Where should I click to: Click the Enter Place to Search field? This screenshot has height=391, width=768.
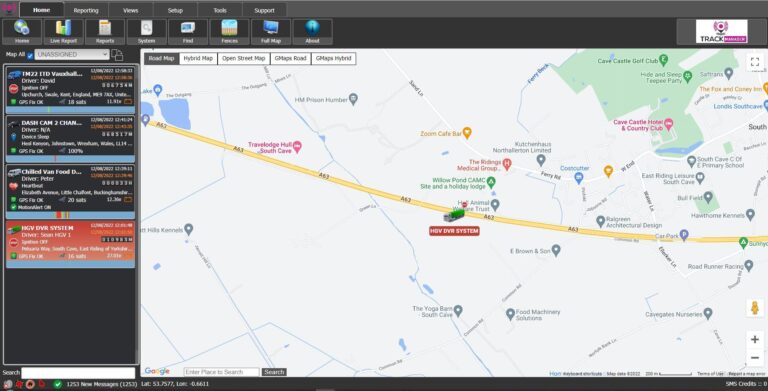point(221,372)
